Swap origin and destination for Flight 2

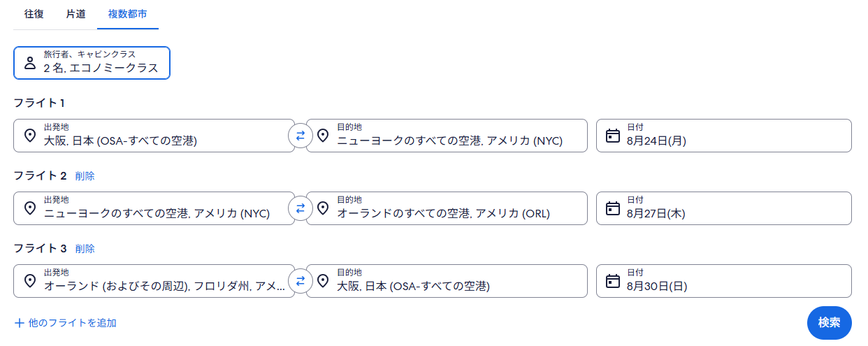(301, 208)
